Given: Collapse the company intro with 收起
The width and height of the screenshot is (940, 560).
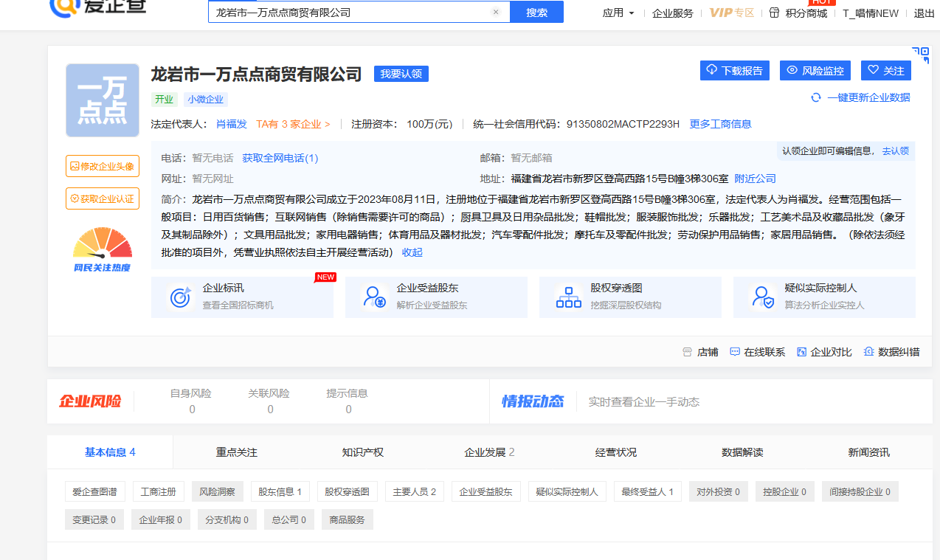Looking at the screenshot, I should point(412,252).
